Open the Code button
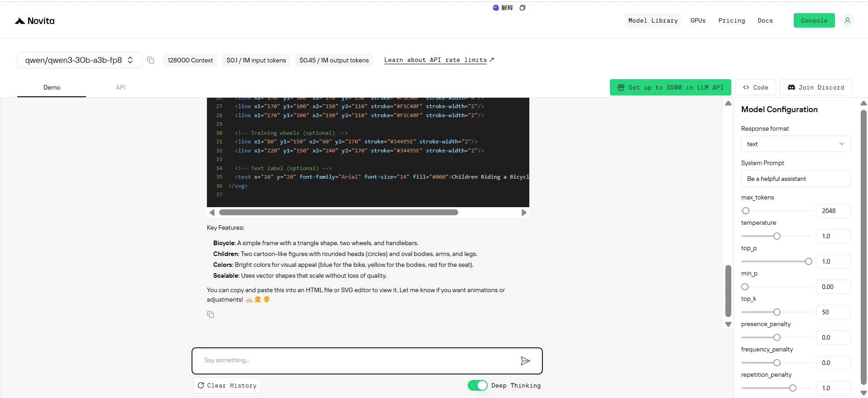 pos(755,87)
